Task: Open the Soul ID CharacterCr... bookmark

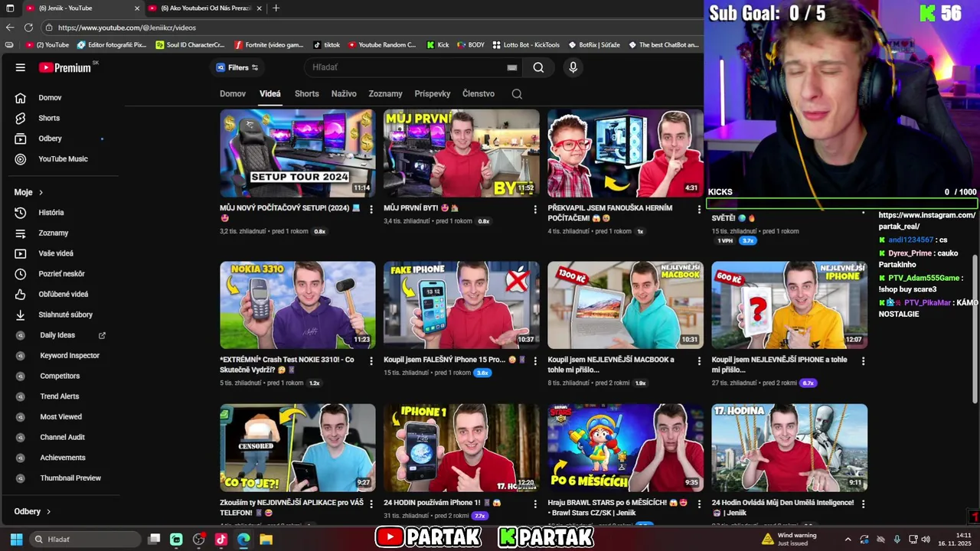Action: [190, 45]
